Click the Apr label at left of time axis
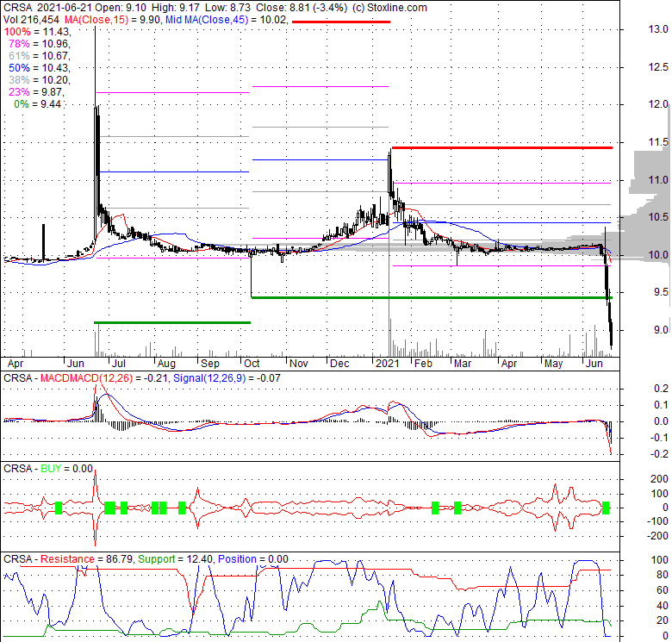 pos(16,364)
